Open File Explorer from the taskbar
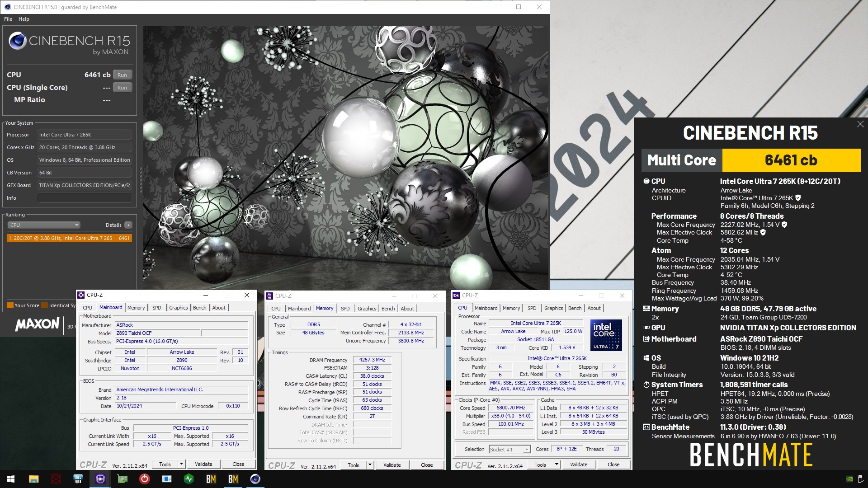868x488 pixels. (x=33, y=479)
